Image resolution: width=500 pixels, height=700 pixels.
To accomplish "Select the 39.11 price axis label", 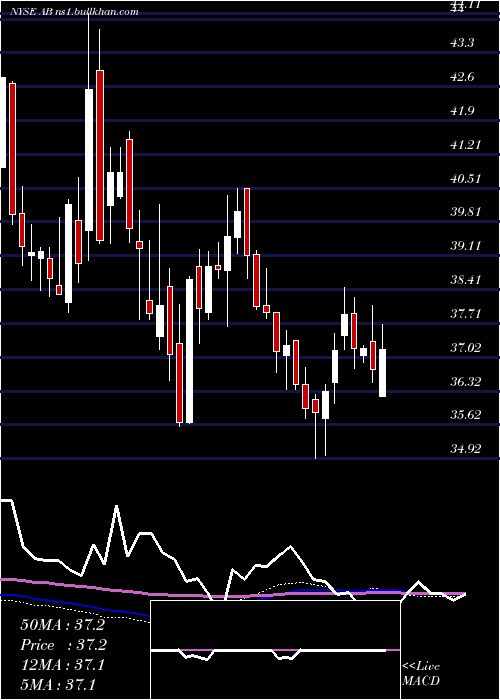I will click(x=465, y=246).
